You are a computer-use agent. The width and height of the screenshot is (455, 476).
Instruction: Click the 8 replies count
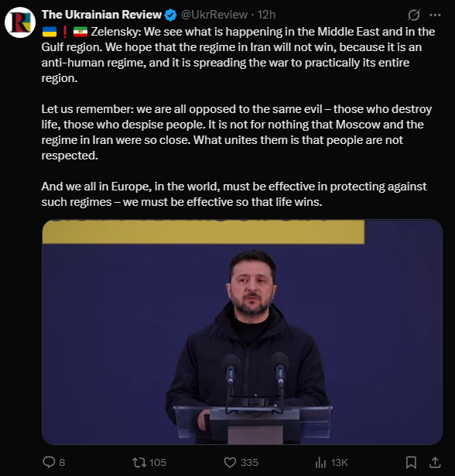[62, 462]
